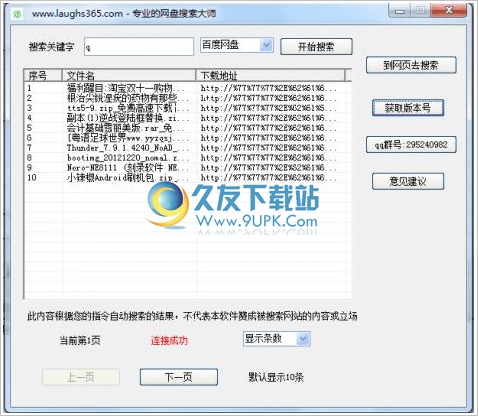Select row 9 Nero-NE8111 刻录软件

coord(188,168)
